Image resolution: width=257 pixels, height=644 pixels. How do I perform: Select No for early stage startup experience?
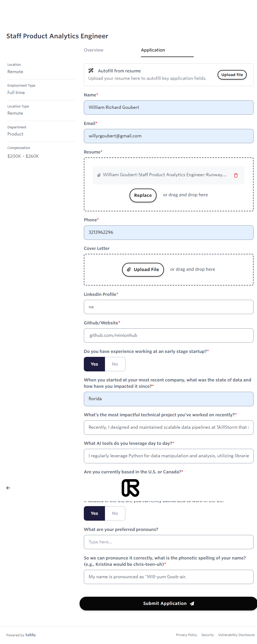point(115,364)
